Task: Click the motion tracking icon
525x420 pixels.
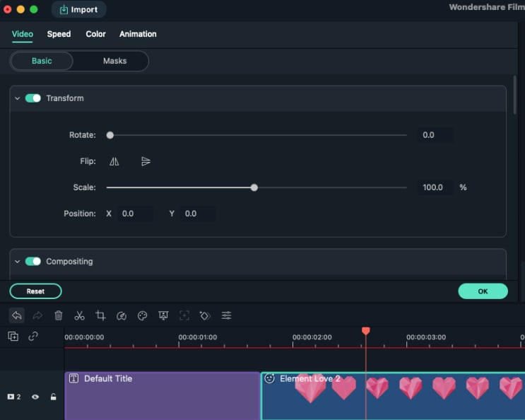Action: (184, 315)
